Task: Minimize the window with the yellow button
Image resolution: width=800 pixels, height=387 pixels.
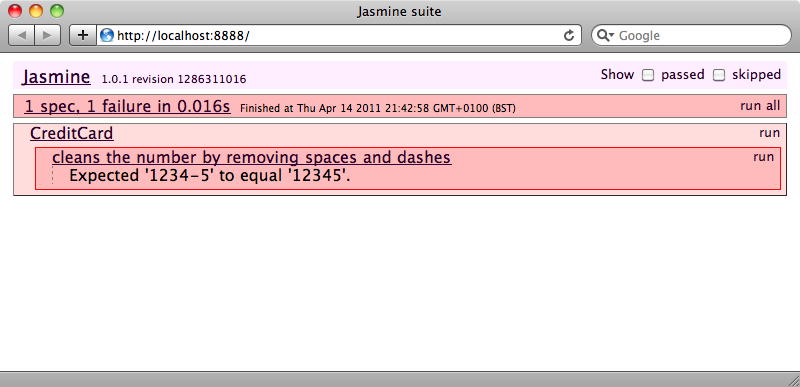Action: point(36,11)
